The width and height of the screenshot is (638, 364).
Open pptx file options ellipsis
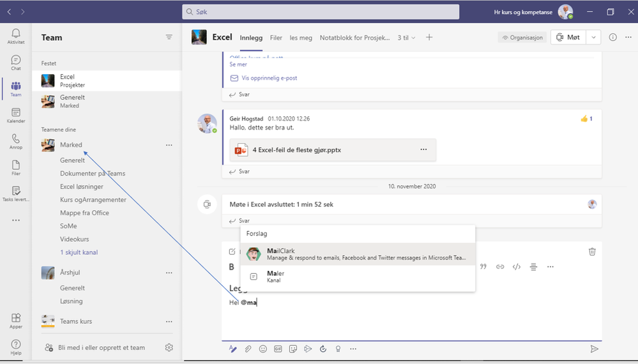click(423, 149)
